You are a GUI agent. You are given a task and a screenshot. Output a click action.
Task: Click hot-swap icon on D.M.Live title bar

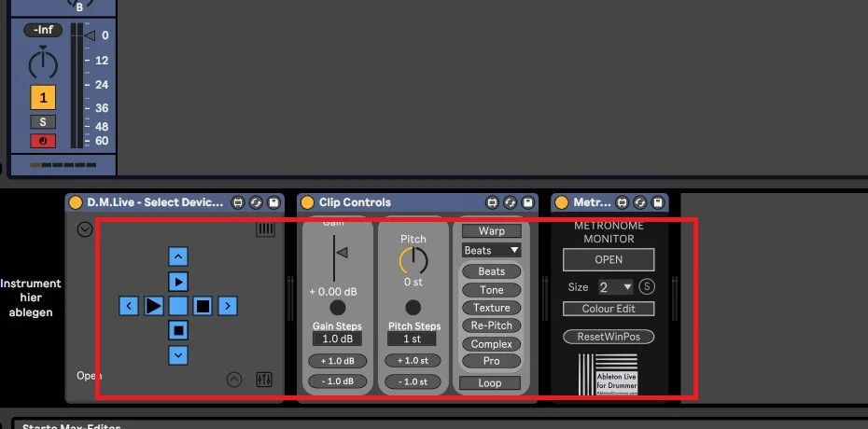tap(256, 202)
